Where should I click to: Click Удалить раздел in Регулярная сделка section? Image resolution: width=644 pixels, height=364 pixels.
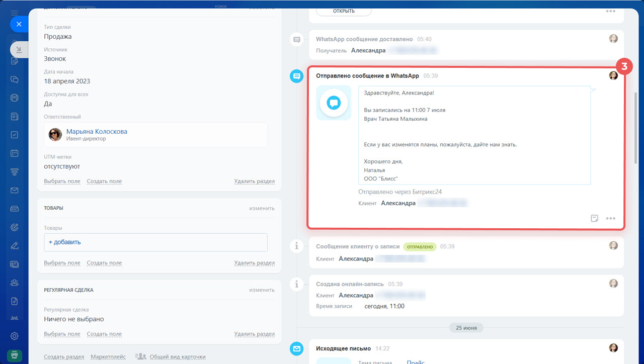pyautogui.click(x=254, y=334)
